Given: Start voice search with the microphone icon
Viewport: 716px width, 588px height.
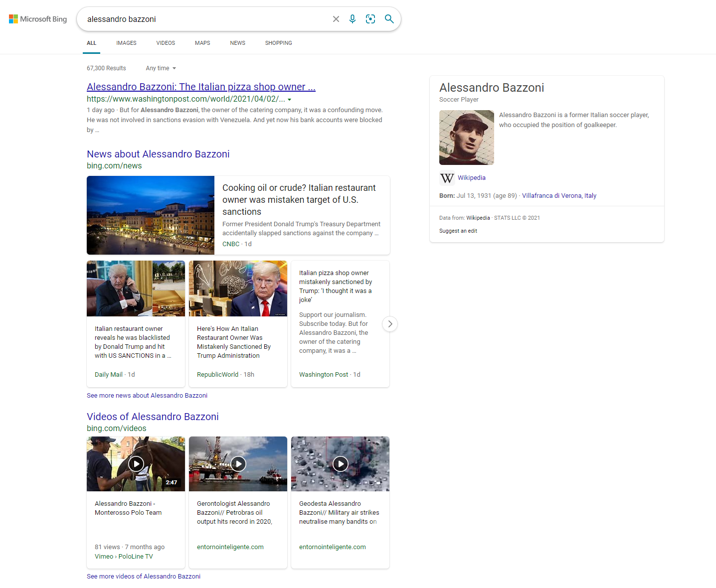Looking at the screenshot, I should coord(353,19).
